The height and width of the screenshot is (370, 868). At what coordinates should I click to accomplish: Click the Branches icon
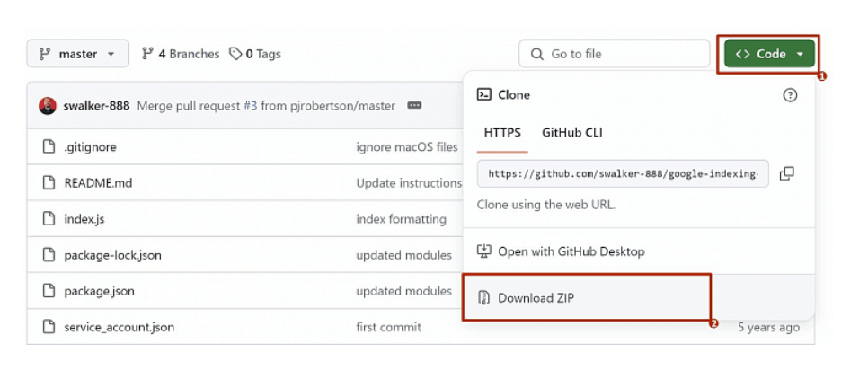pyautogui.click(x=148, y=54)
